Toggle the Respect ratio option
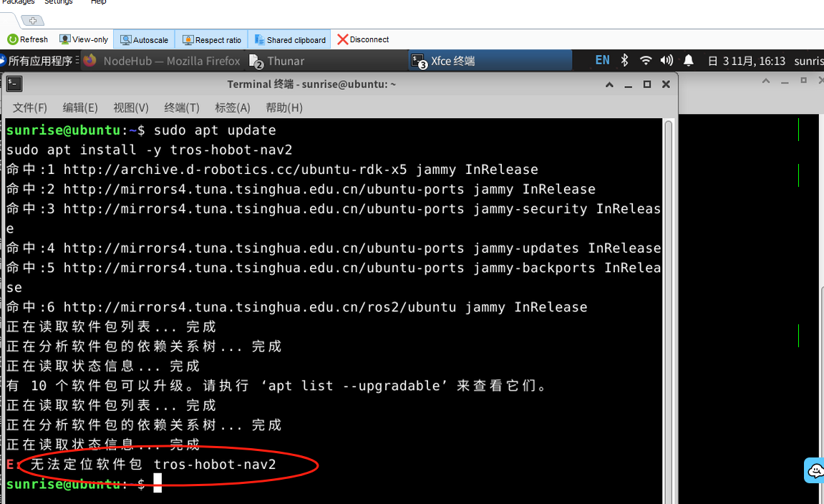 pyautogui.click(x=211, y=40)
